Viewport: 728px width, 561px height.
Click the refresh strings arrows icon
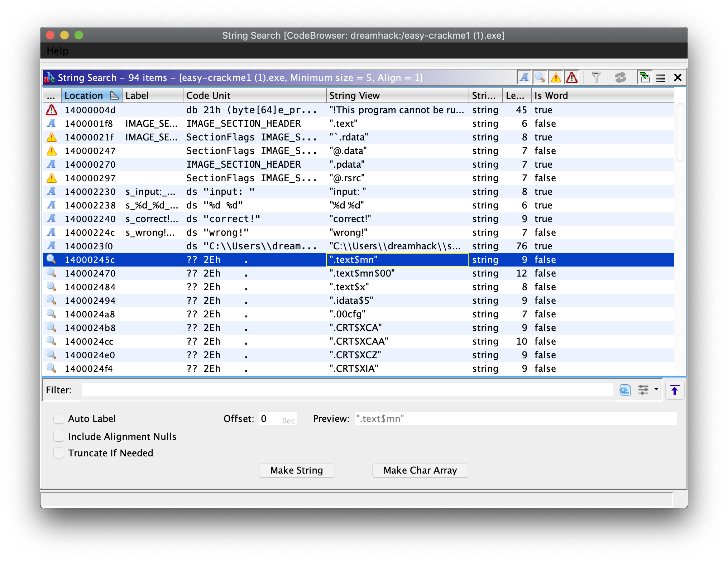(620, 77)
